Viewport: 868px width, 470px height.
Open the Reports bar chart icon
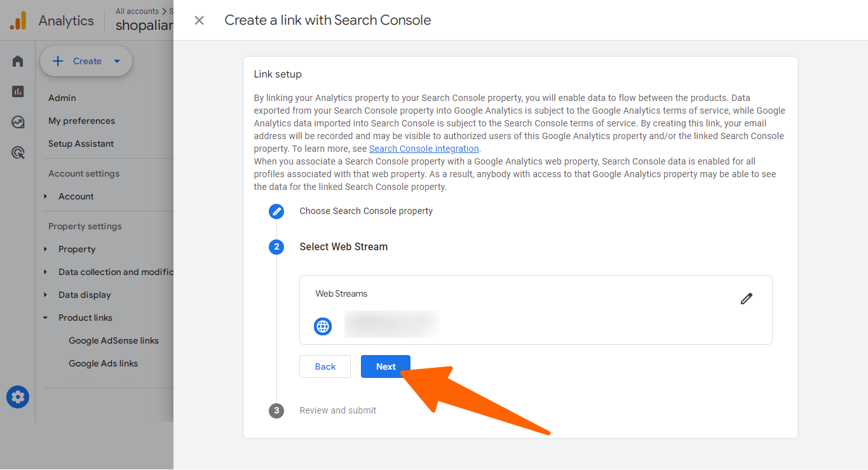click(x=18, y=91)
